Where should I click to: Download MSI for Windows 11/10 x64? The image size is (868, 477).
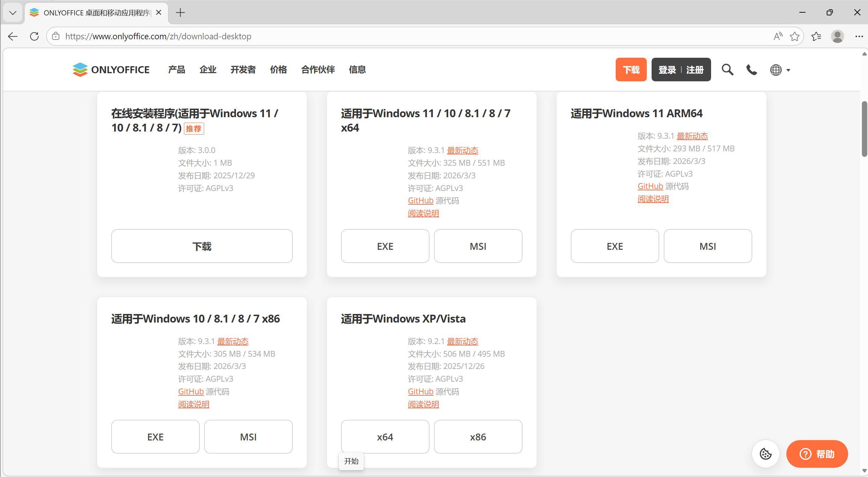point(478,246)
